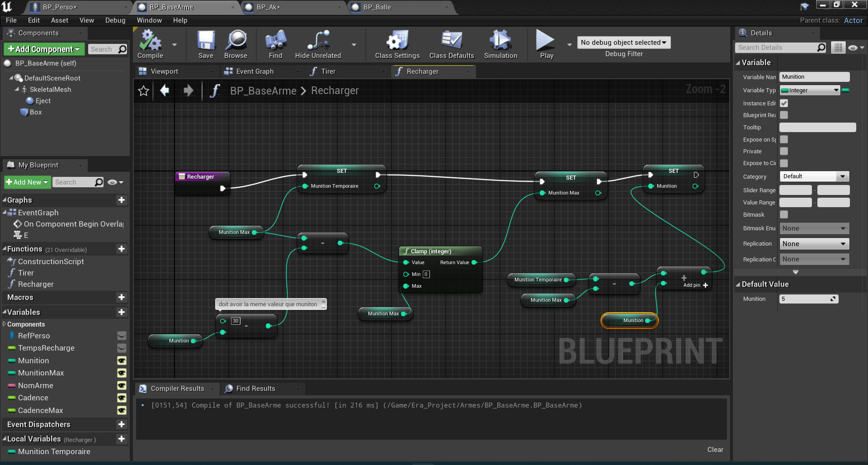Navigate back with the left arrow
868x465 pixels.
click(165, 90)
